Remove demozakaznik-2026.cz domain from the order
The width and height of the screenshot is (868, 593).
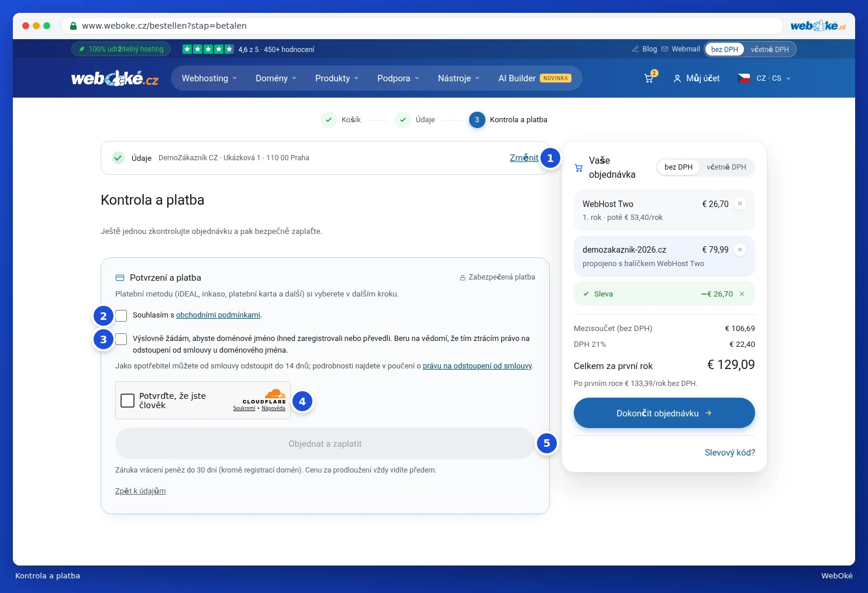point(740,250)
